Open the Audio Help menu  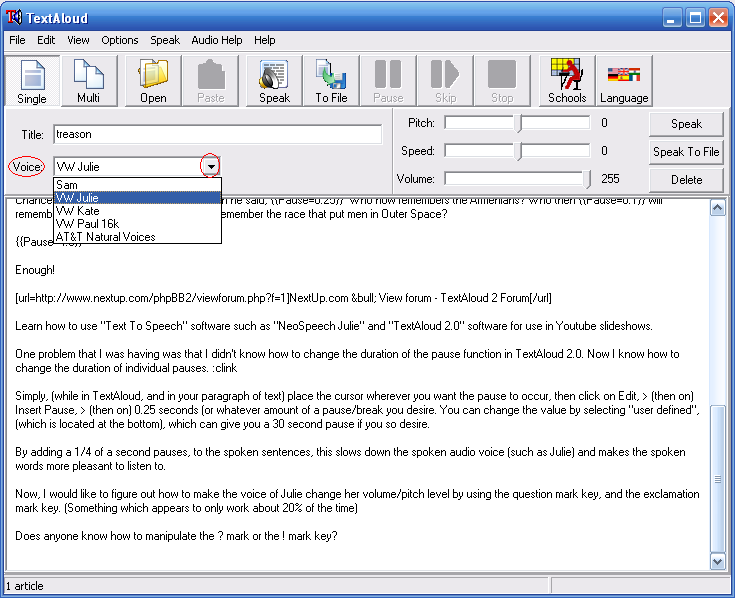[x=217, y=40]
